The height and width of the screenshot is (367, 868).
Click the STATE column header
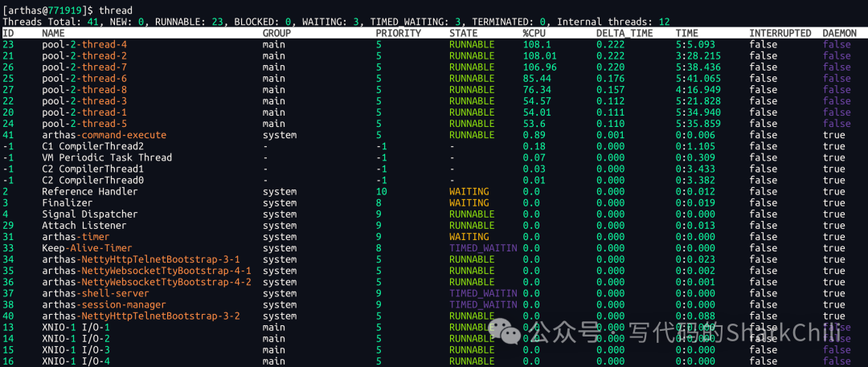tap(464, 33)
